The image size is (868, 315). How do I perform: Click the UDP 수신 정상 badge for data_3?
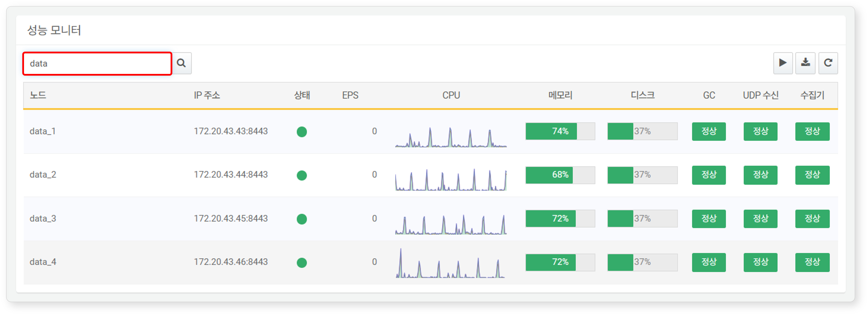tap(760, 219)
